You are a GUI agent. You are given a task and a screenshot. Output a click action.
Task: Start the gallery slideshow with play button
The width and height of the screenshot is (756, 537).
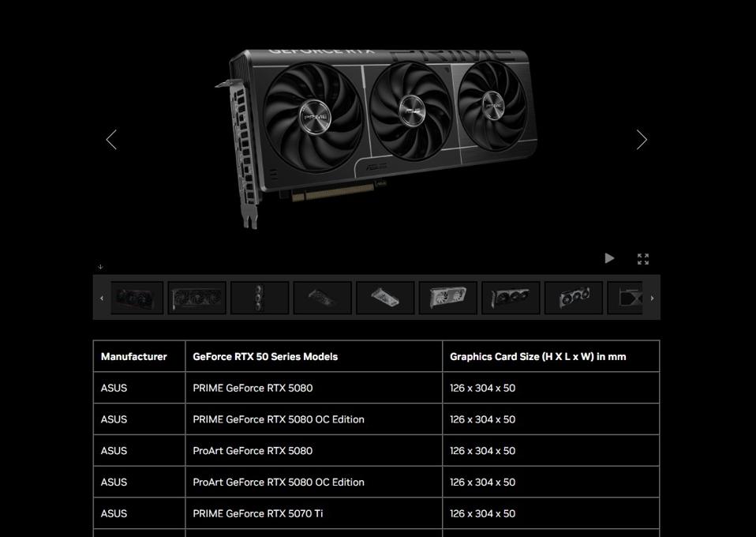pyautogui.click(x=609, y=258)
